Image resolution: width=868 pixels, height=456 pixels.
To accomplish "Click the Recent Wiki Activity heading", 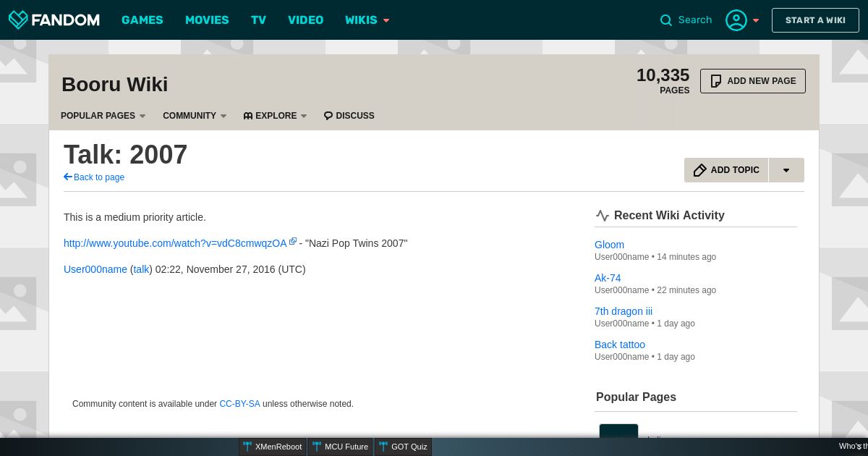I will coord(669,215).
